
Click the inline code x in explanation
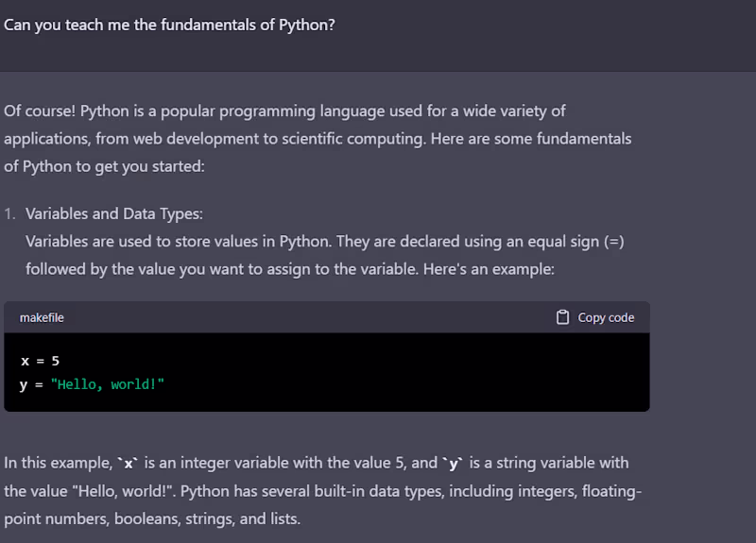click(127, 463)
